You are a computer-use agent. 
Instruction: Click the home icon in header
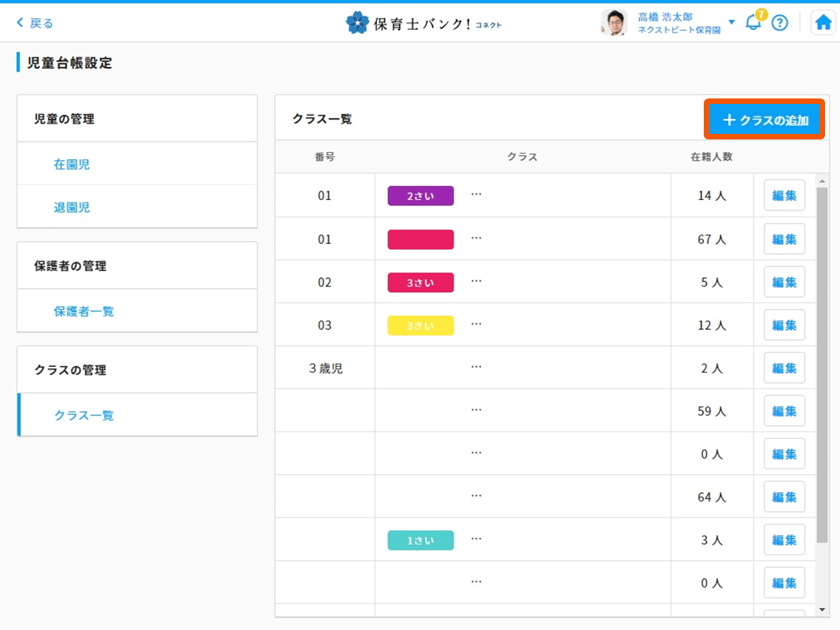click(823, 23)
